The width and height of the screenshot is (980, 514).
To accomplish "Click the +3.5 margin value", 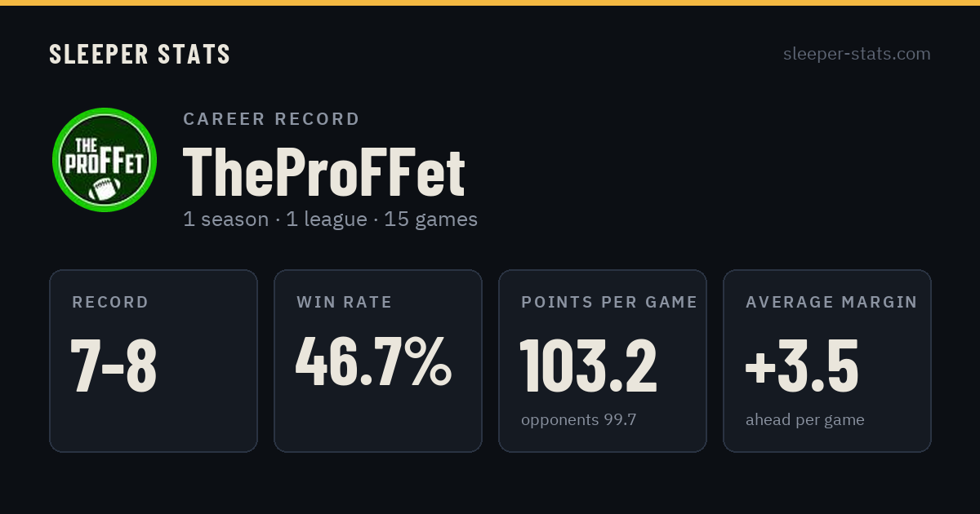I will 801,365.
